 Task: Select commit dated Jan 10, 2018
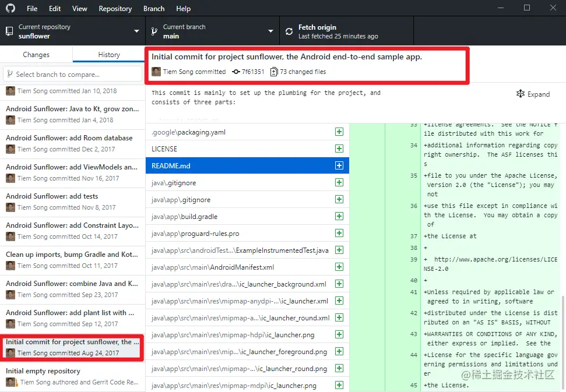pyautogui.click(x=72, y=91)
